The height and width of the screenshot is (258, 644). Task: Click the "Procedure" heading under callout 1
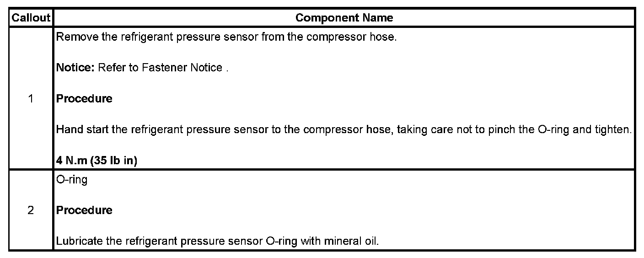click(x=84, y=99)
